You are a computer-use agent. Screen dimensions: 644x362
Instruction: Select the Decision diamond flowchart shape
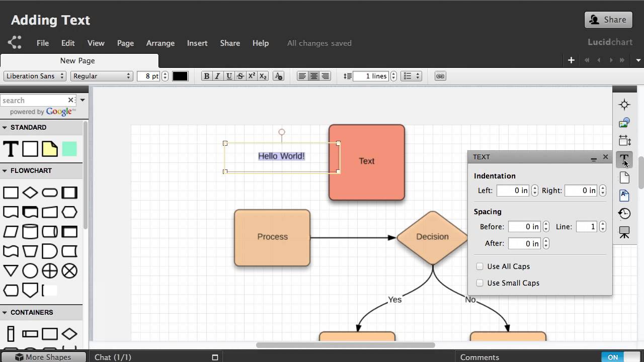coord(30,193)
